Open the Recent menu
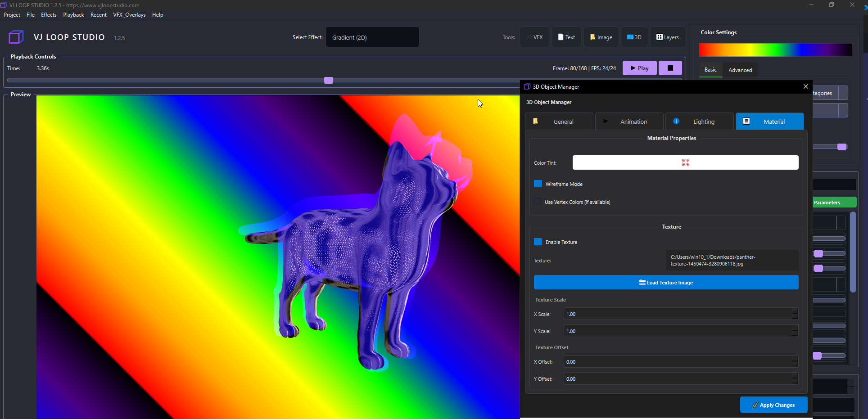868x419 pixels. click(x=99, y=15)
